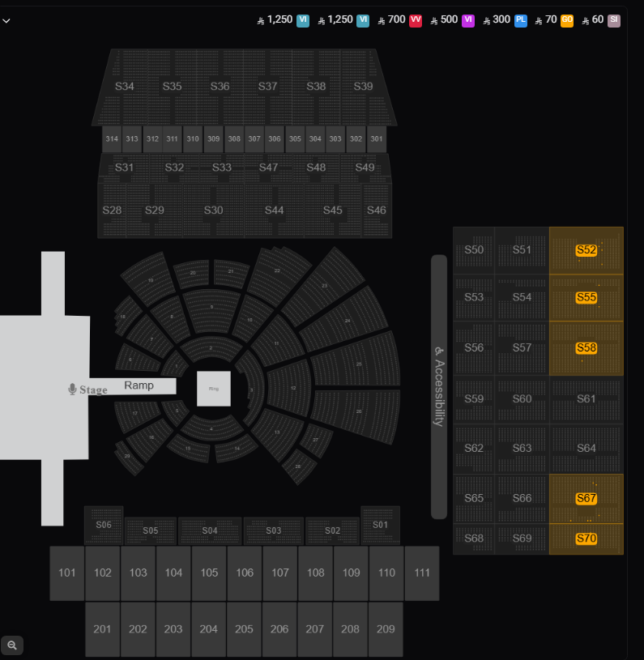
Task: Select section S28
Action: click(112, 211)
